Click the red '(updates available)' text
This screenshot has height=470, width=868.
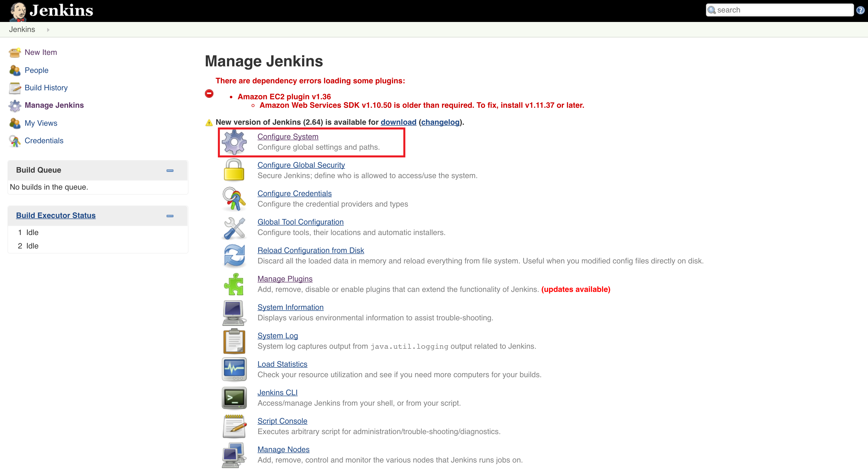576,289
